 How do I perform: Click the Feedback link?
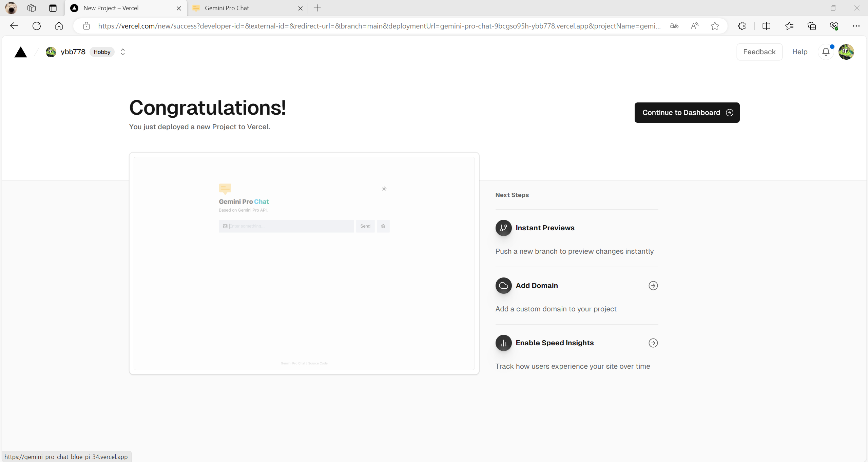[x=759, y=52]
